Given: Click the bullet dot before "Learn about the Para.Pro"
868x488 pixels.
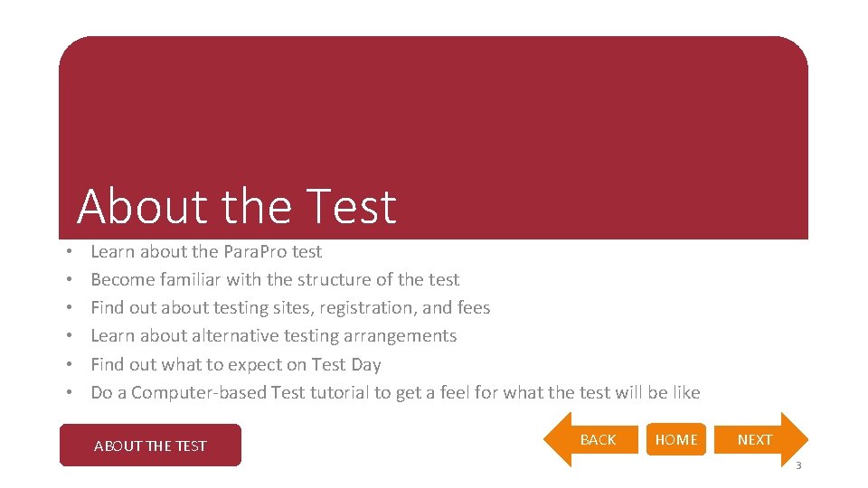Looking at the screenshot, I should coord(68,252).
